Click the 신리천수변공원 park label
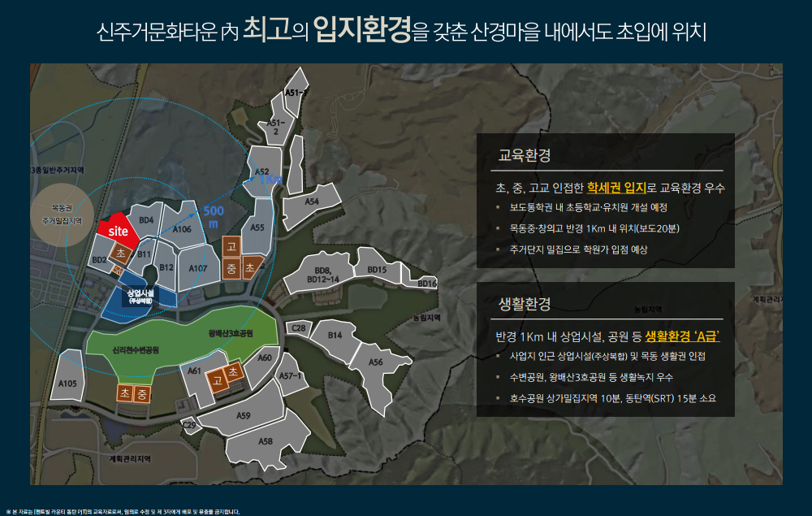The height and width of the screenshot is (516, 812). (x=136, y=350)
